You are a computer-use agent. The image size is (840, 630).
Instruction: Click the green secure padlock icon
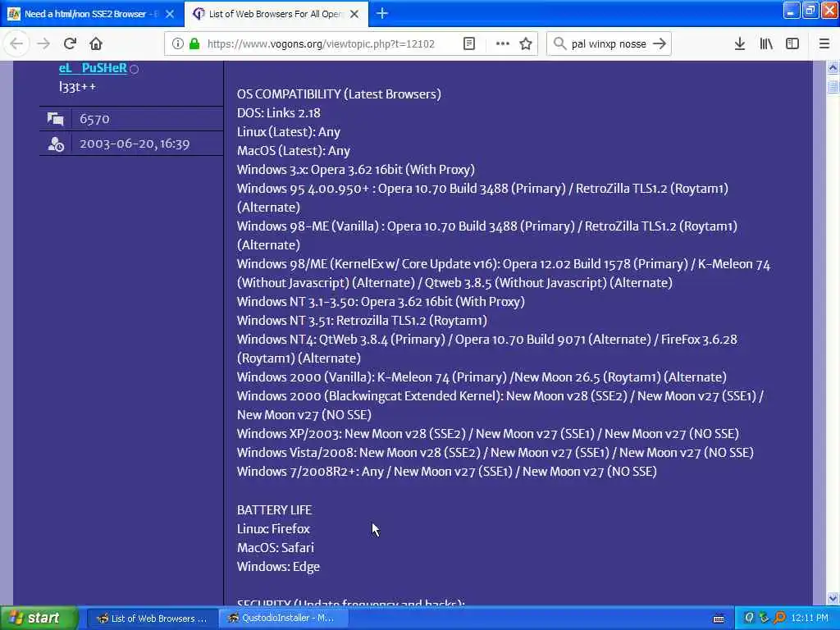click(194, 44)
